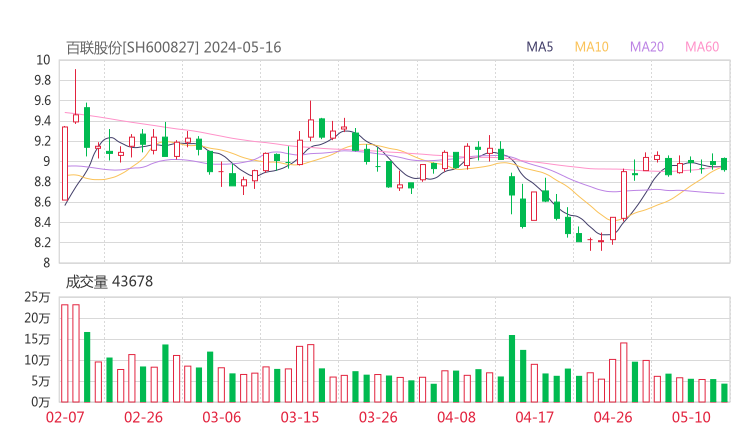The height and width of the screenshot is (440, 740).
Task: Click the price axis value 8.4
Action: (42, 222)
